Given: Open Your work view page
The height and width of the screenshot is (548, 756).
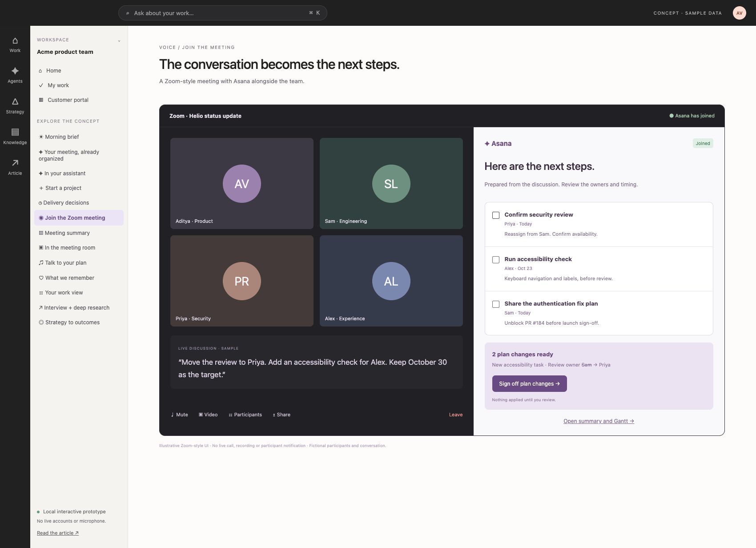Looking at the screenshot, I should (79, 293).
